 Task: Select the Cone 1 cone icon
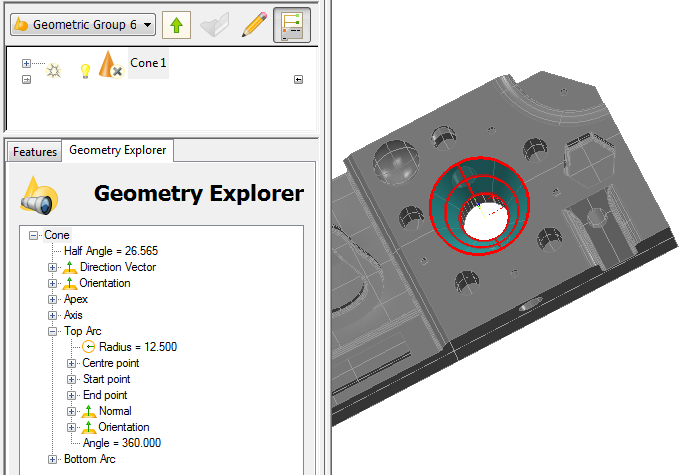click(x=111, y=65)
